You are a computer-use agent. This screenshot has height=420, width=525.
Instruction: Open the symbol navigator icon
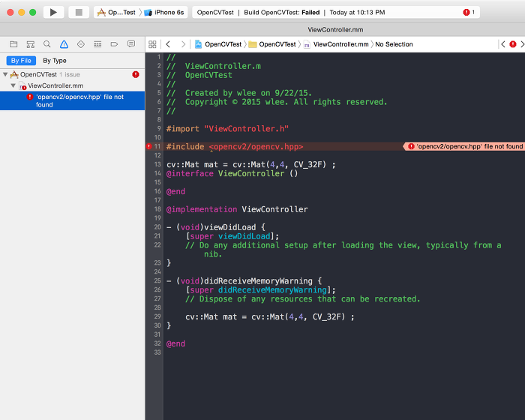[x=31, y=44]
